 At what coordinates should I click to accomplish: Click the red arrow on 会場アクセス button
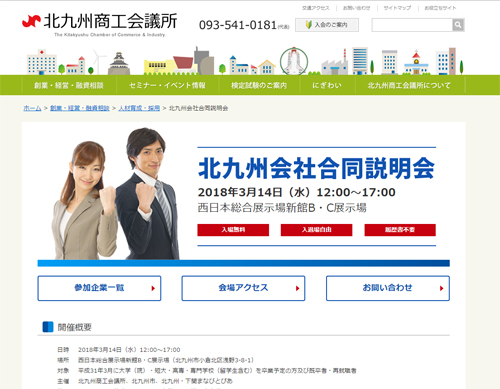pos(297,288)
